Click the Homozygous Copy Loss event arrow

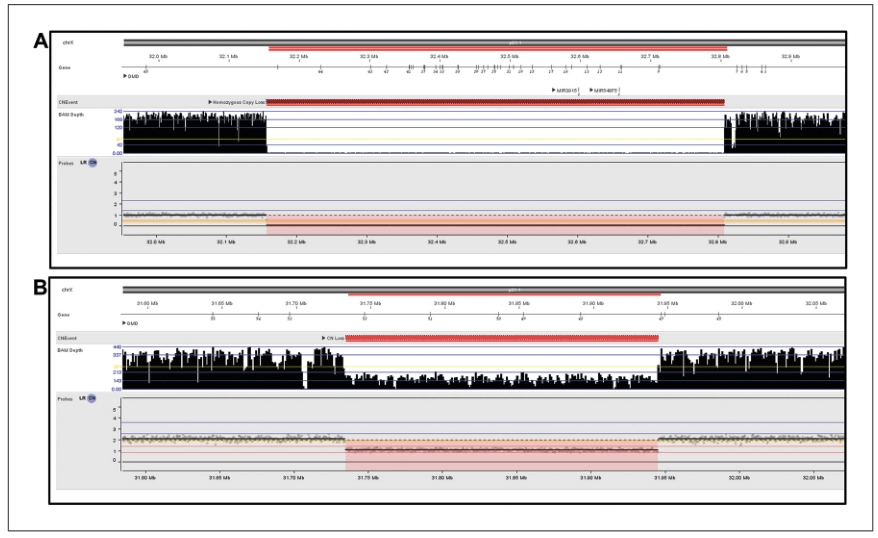point(211,102)
